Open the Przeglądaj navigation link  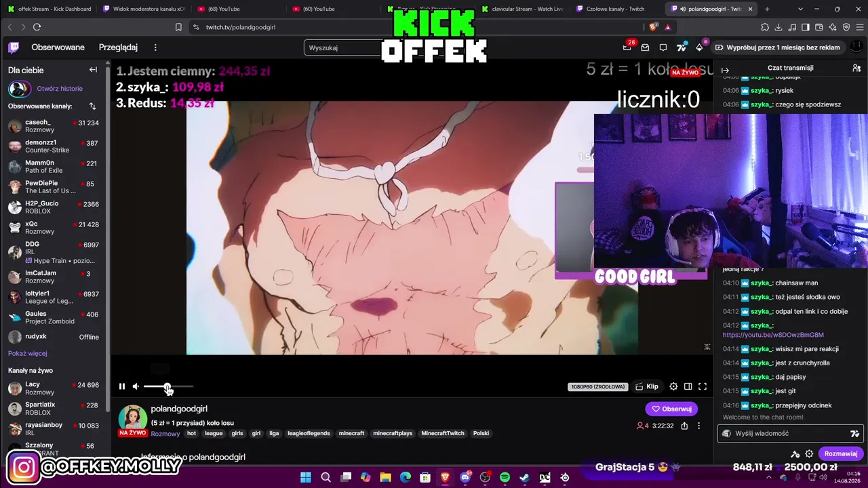pyautogui.click(x=118, y=47)
